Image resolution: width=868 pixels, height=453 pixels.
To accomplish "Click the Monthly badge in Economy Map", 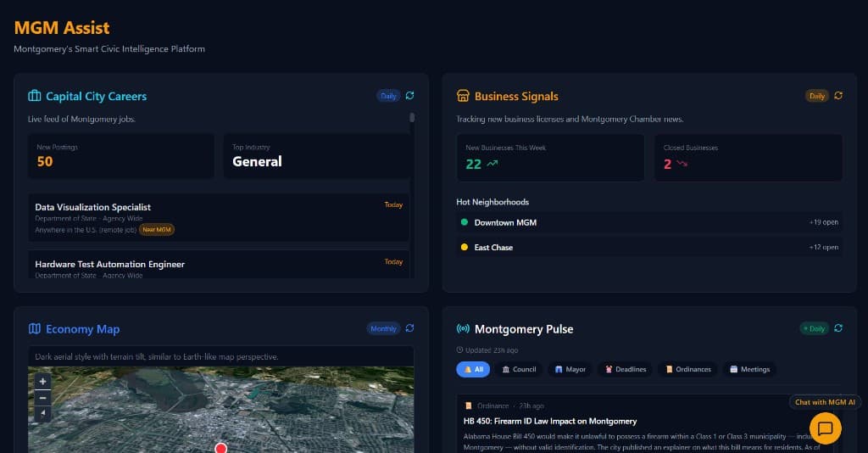I will [x=383, y=328].
